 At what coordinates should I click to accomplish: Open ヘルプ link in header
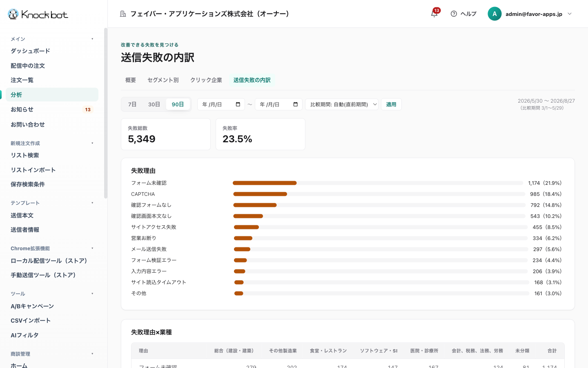[463, 14]
